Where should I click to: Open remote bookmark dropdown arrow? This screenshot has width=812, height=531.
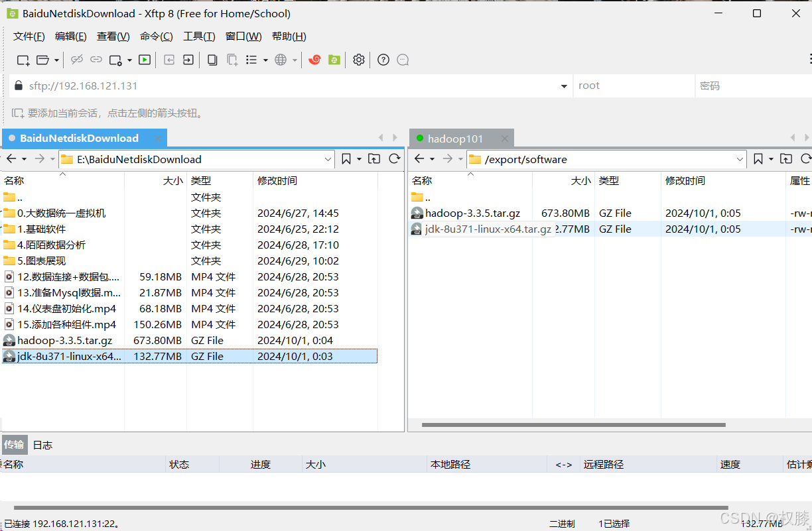tap(771, 159)
